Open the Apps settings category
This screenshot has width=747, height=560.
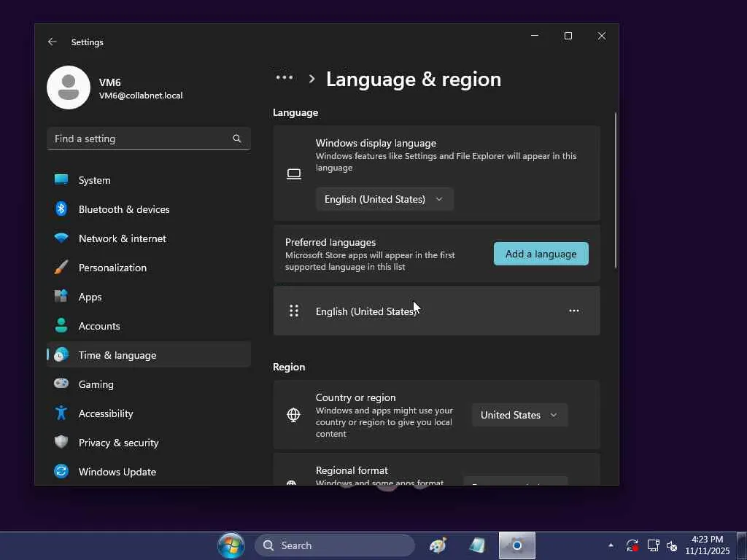tap(149, 297)
